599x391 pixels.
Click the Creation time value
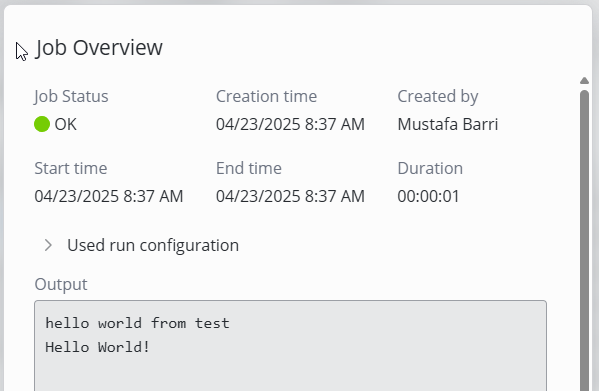(x=290, y=124)
